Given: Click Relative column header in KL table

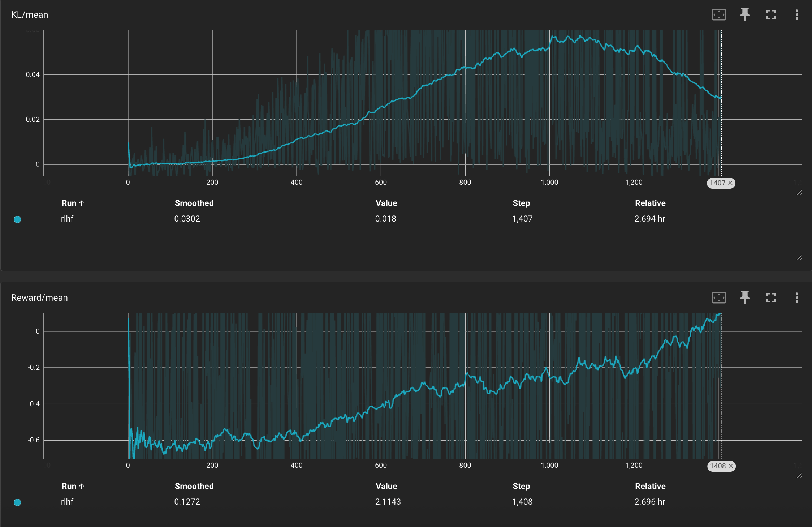Looking at the screenshot, I should click(x=650, y=203).
